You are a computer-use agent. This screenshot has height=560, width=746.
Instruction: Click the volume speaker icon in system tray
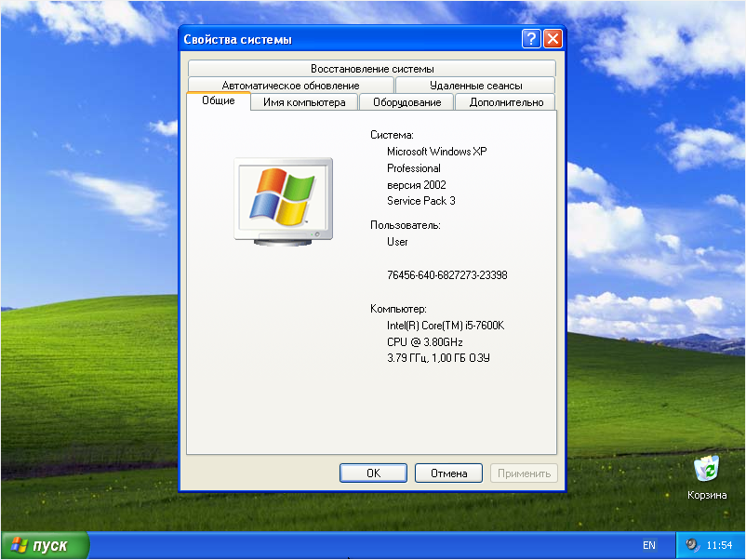click(693, 545)
